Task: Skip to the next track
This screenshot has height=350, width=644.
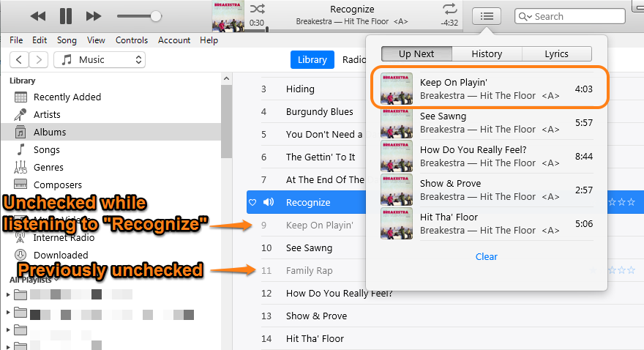Action: click(x=94, y=16)
